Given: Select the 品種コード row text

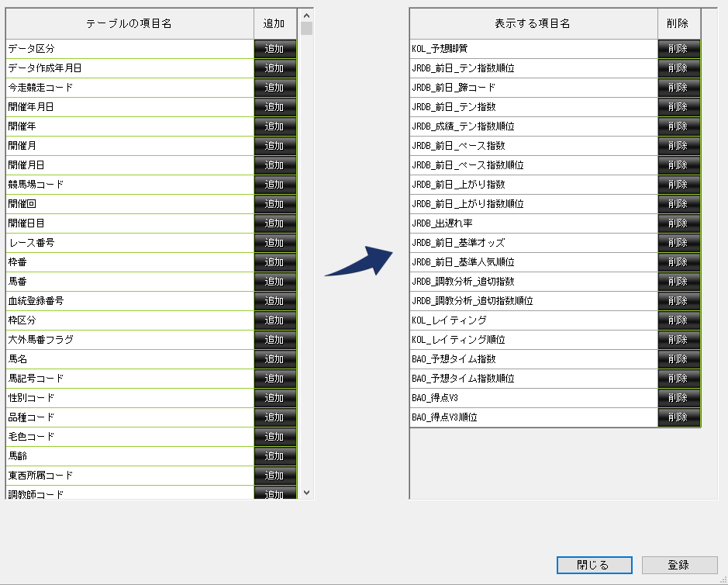Looking at the screenshot, I should coord(31,417).
